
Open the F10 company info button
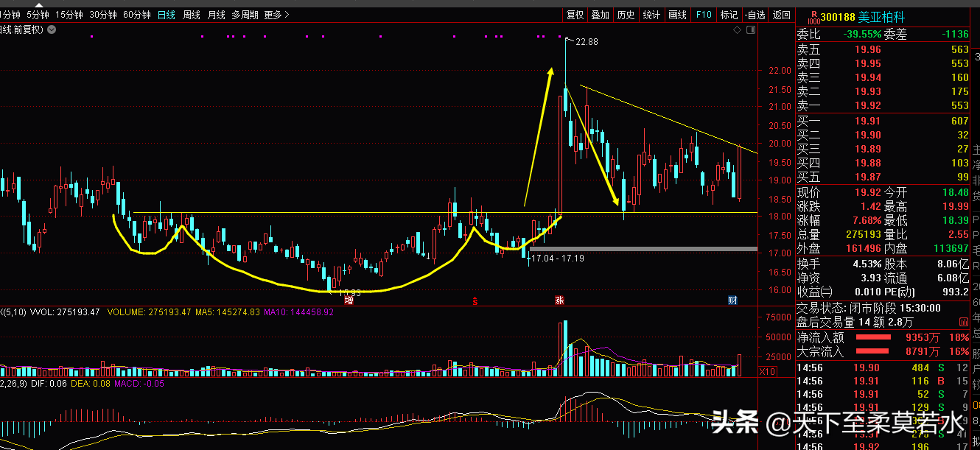point(704,15)
